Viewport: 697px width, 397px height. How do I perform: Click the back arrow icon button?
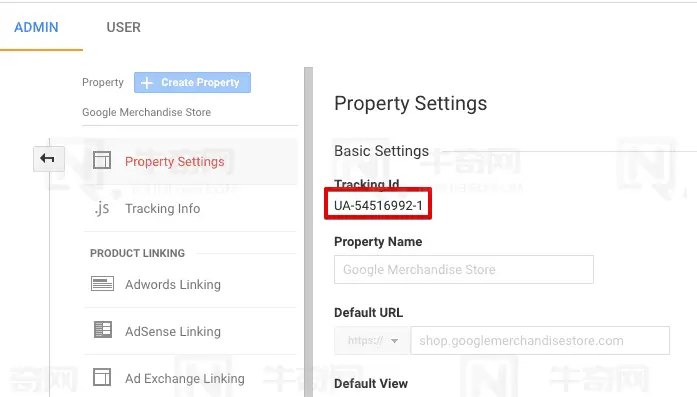[48, 159]
